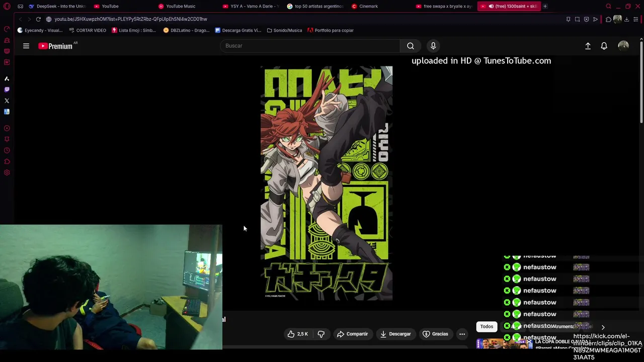Open the Opera main menu logo
Viewport: 644px width, 362px height.
tap(7, 6)
